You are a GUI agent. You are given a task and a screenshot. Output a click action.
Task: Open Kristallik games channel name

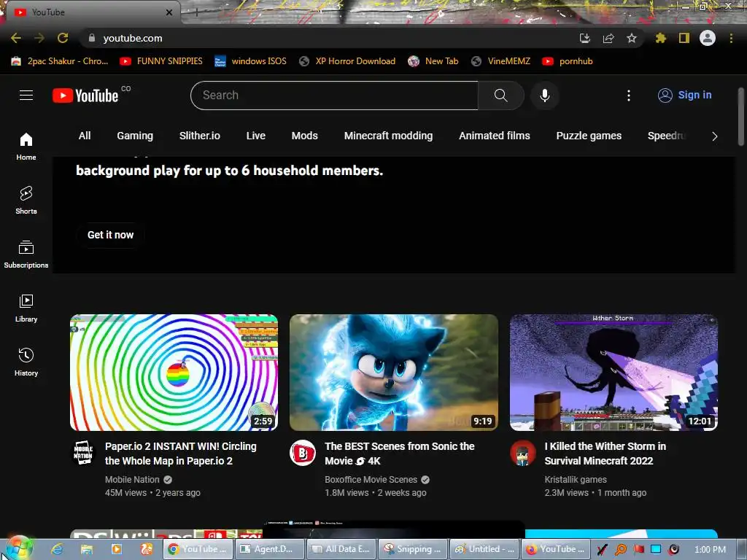pyautogui.click(x=576, y=480)
